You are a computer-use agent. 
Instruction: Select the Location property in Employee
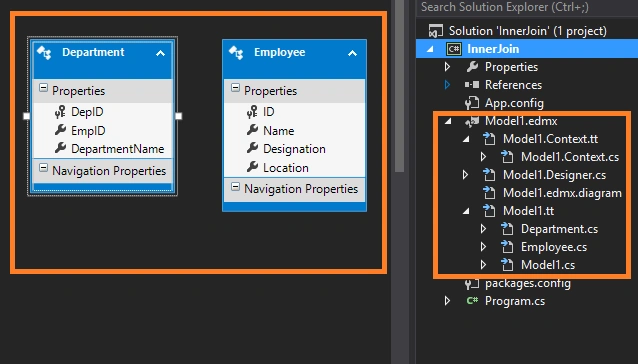[x=295, y=168]
